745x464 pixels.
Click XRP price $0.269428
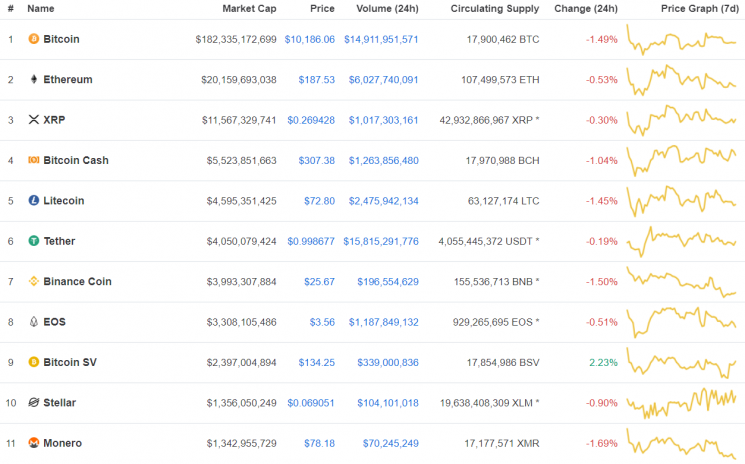[311, 120]
